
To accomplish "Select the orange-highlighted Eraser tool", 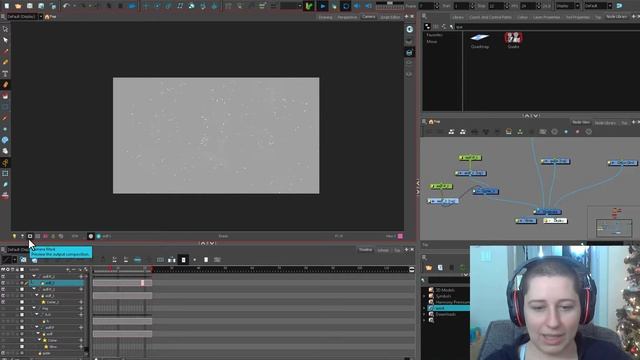I will coord(5,85).
